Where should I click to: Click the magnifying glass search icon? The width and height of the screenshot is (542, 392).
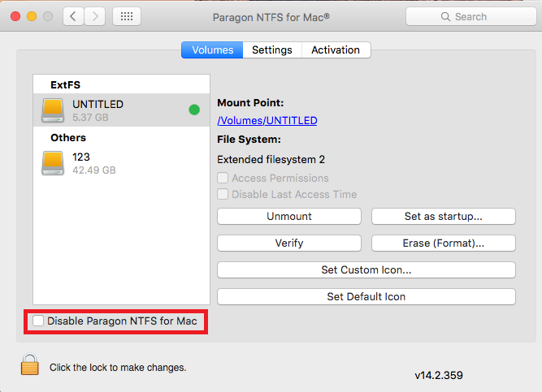[x=445, y=16]
